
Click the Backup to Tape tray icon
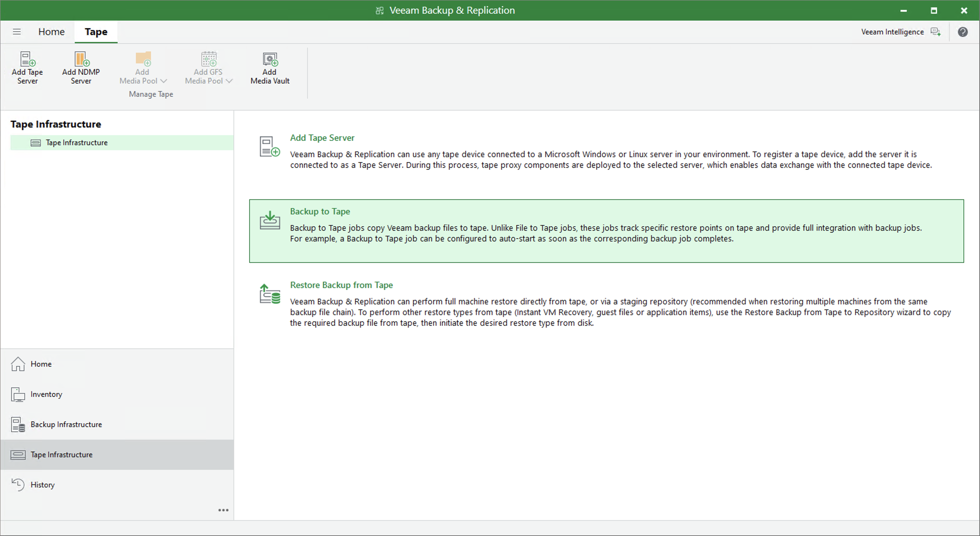tap(270, 220)
